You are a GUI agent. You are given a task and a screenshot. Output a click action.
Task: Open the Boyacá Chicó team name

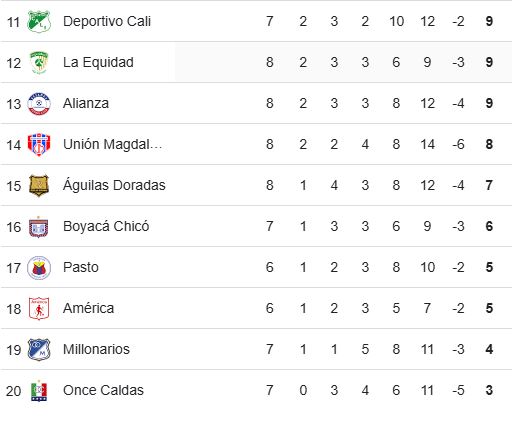tap(106, 226)
